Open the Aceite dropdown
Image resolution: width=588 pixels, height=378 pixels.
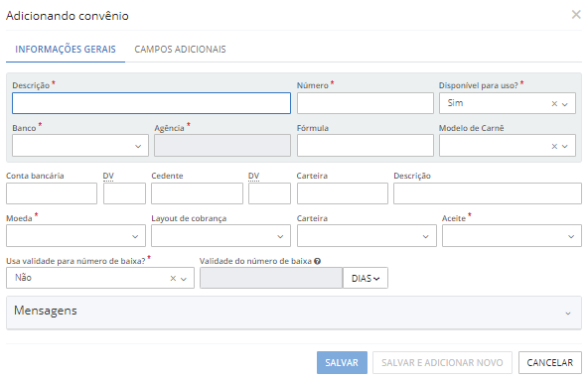tap(512, 236)
